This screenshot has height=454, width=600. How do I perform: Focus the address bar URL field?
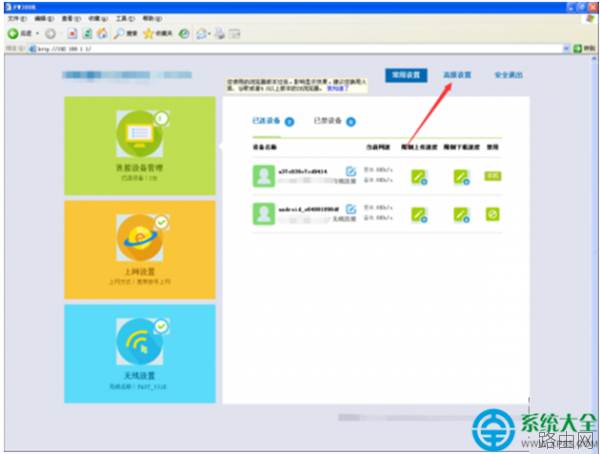297,49
